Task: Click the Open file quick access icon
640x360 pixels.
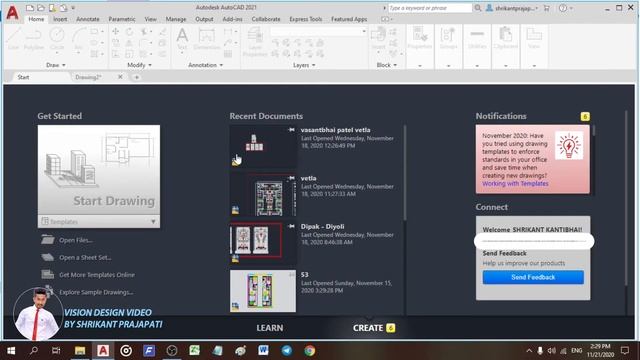Action: click(x=41, y=8)
